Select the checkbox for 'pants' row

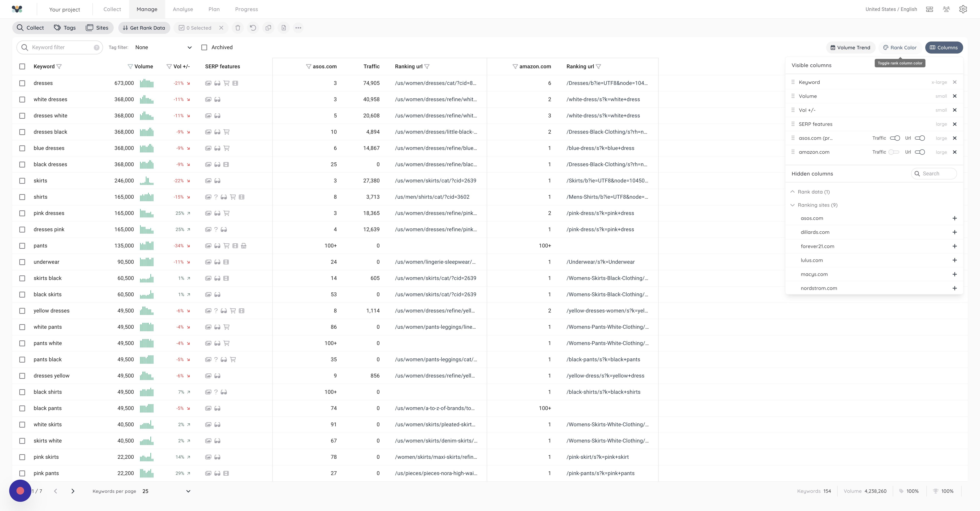(22, 246)
